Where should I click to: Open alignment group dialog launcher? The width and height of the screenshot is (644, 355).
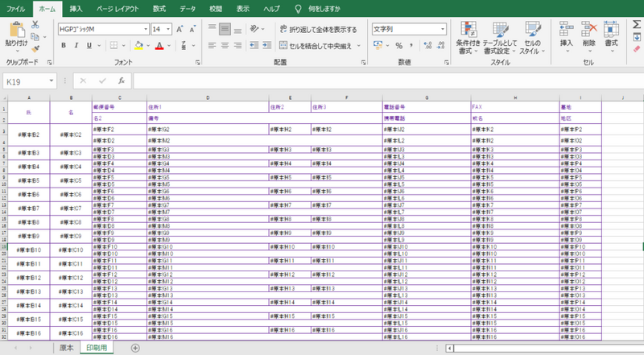364,63
